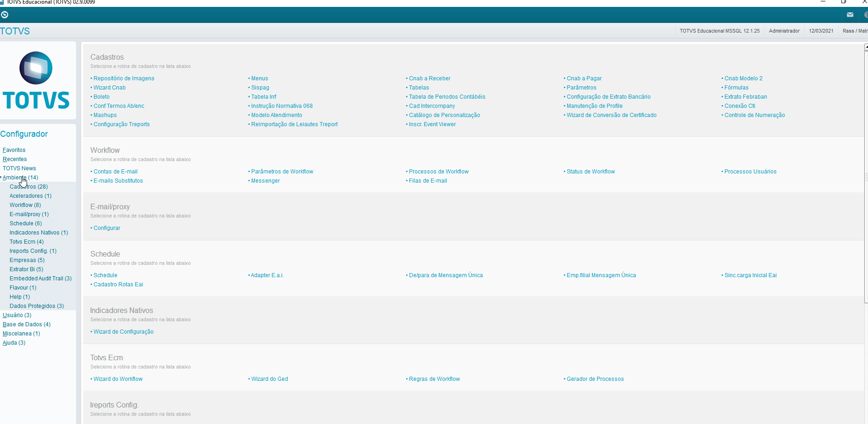868x424 pixels.
Task: Open Gerador de Processos link
Action: 595,379
